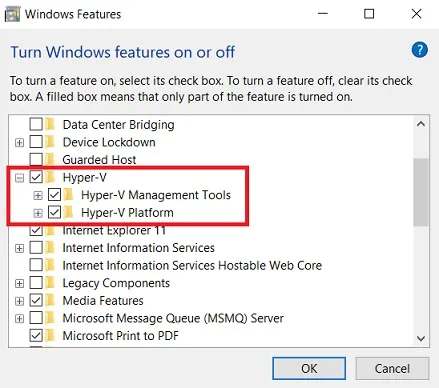Click the scrollbar up arrow

click(421, 124)
